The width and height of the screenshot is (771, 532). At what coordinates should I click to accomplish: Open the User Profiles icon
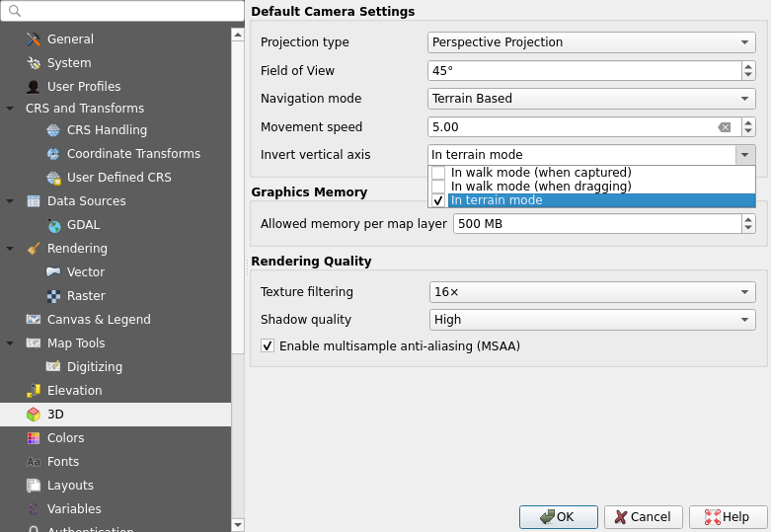34,87
